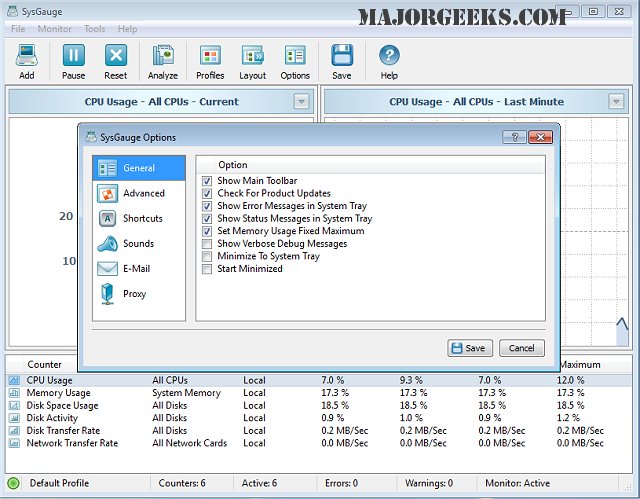Image resolution: width=640 pixels, height=499 pixels.
Task: Uncheck Check For Product Updates
Action: tap(207, 193)
